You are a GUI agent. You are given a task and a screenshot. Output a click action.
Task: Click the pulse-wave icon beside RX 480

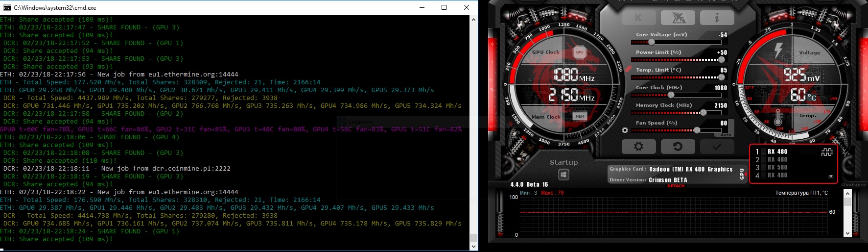tap(827, 152)
